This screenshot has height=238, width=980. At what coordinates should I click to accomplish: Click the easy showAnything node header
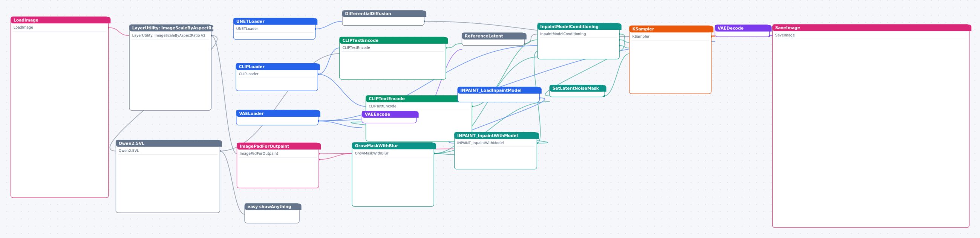273,207
